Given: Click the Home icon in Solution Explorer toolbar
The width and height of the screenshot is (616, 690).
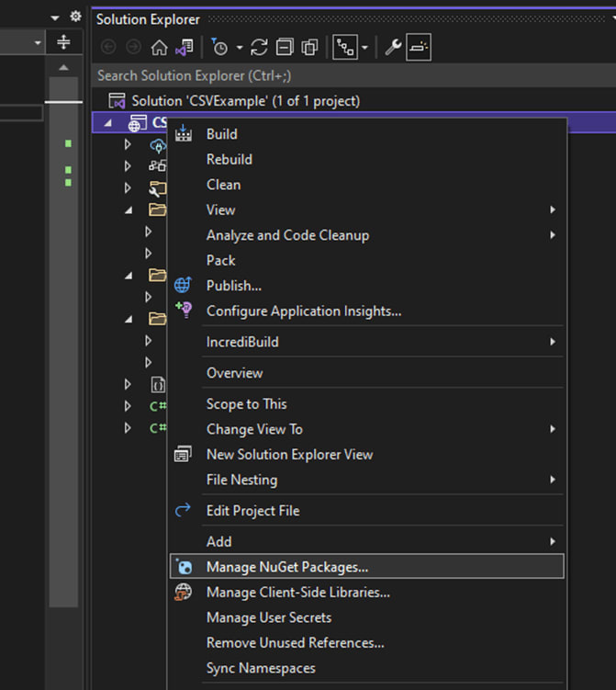Looking at the screenshot, I should pos(159,48).
